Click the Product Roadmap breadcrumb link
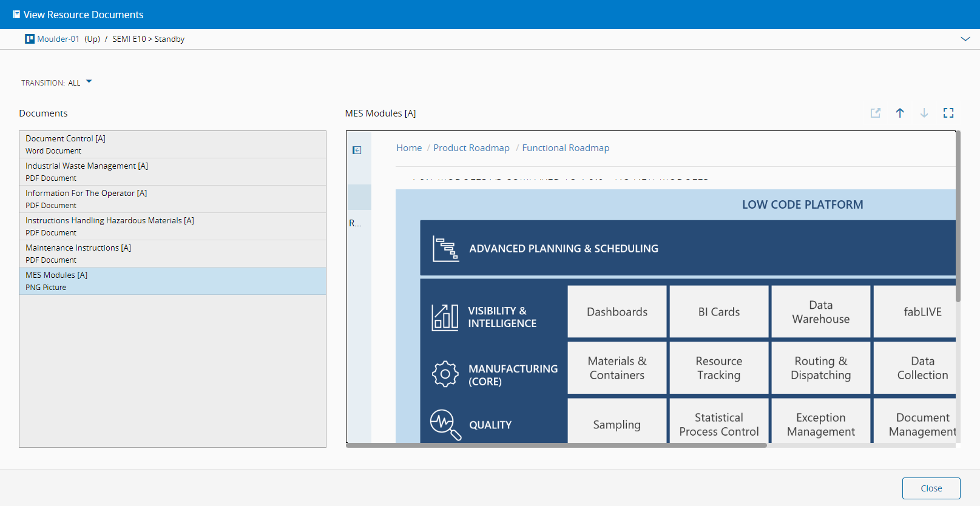The width and height of the screenshot is (980, 506). (471, 148)
